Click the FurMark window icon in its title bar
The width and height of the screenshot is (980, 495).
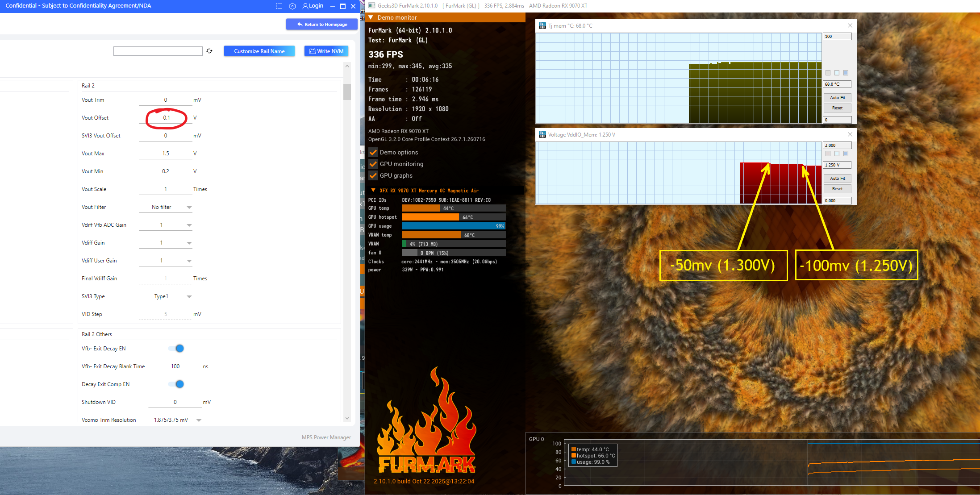point(371,6)
